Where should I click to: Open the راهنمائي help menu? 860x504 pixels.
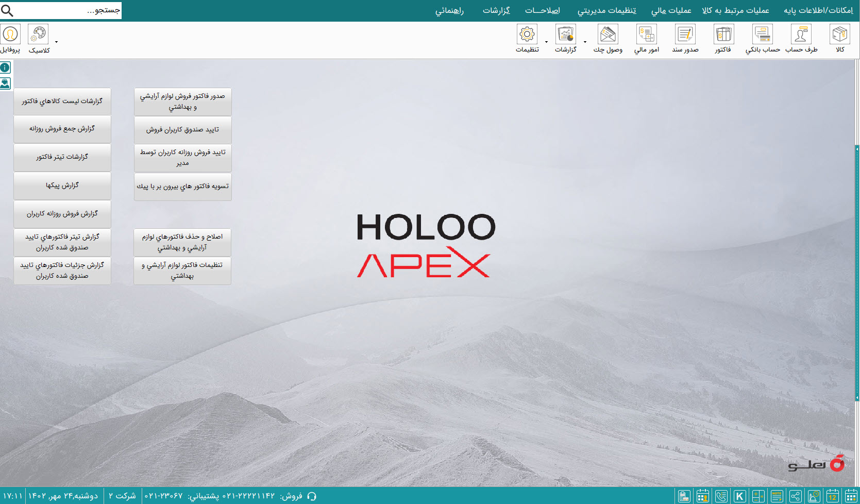click(x=449, y=10)
